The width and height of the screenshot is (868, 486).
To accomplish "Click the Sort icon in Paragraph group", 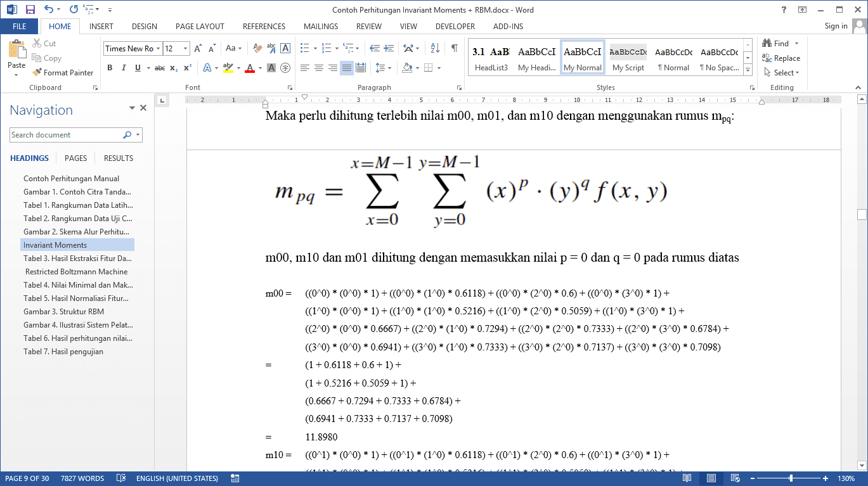I will [x=435, y=48].
